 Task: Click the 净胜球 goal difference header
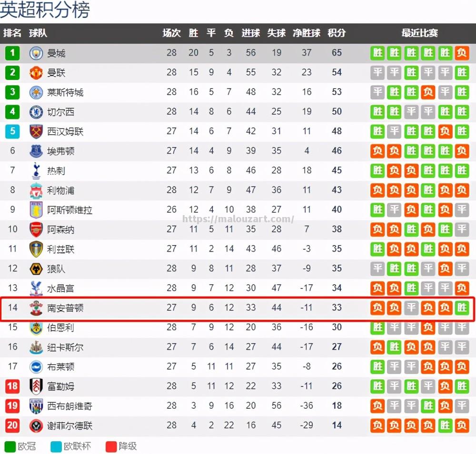pos(307,33)
